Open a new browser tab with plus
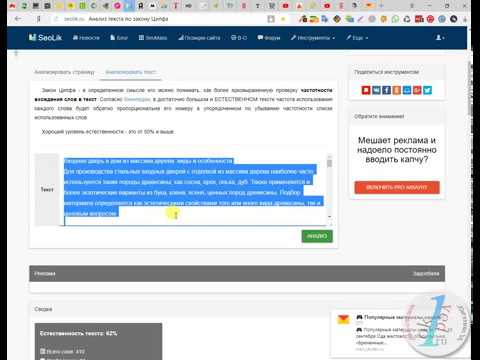 coord(381,6)
